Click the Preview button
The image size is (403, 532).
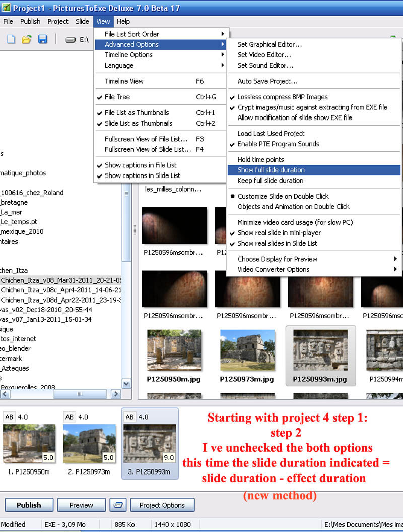(x=81, y=505)
